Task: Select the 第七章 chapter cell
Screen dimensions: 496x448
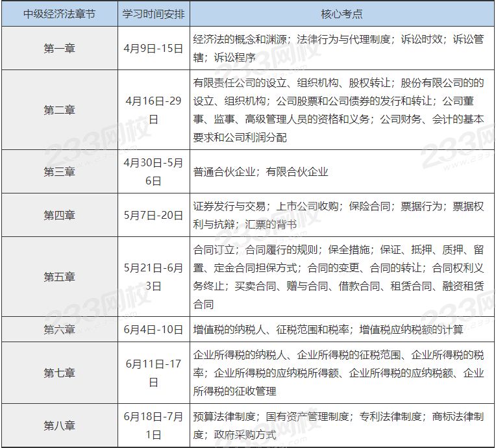Action: (x=59, y=373)
